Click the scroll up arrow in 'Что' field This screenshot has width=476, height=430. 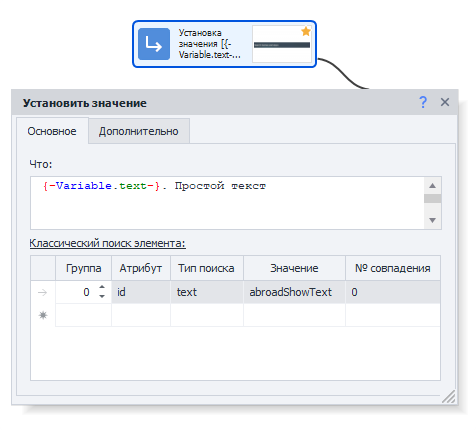432,186
